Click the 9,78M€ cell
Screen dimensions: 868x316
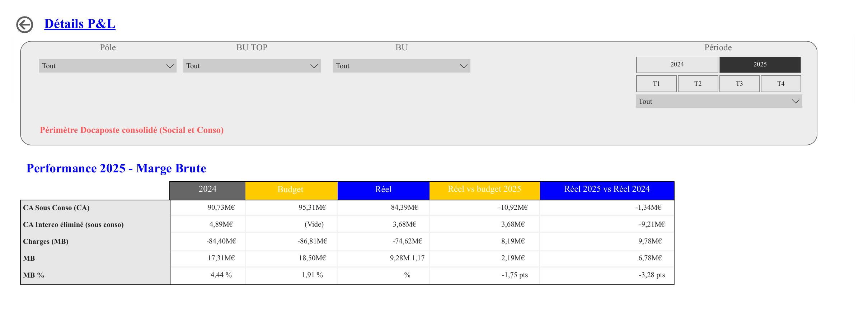coord(607,241)
